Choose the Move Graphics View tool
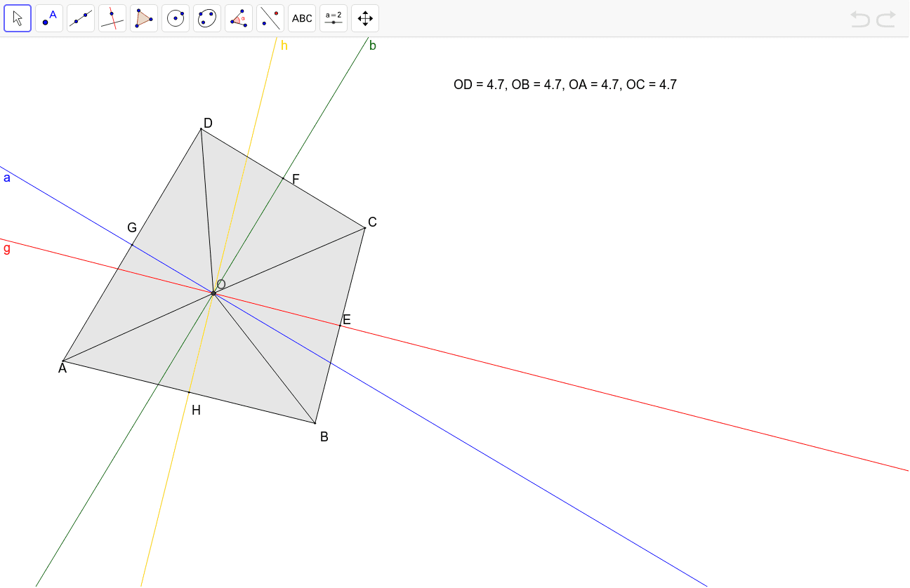Image resolution: width=910 pixels, height=588 pixels. click(x=365, y=18)
